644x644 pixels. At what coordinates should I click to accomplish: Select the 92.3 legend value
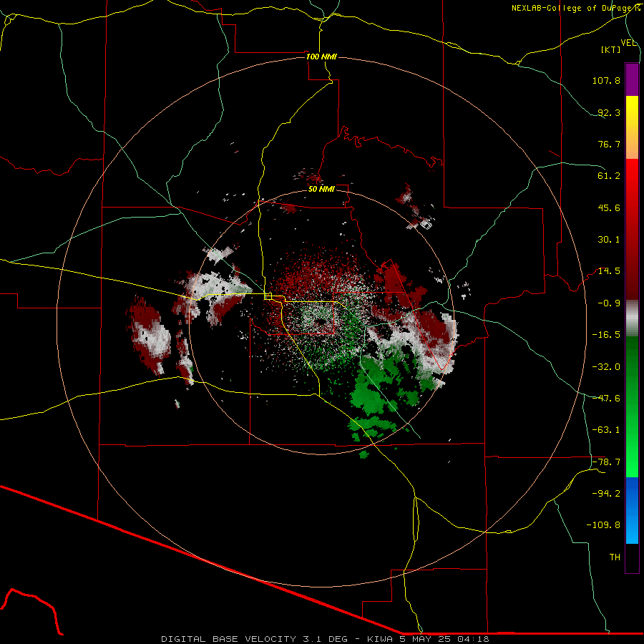[609, 112]
